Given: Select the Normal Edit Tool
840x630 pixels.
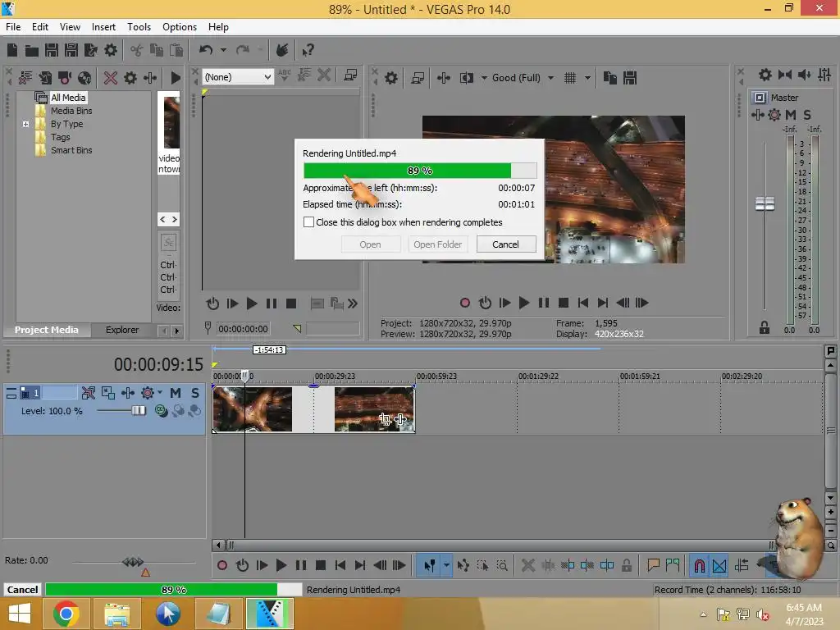Looking at the screenshot, I should click(429, 566).
